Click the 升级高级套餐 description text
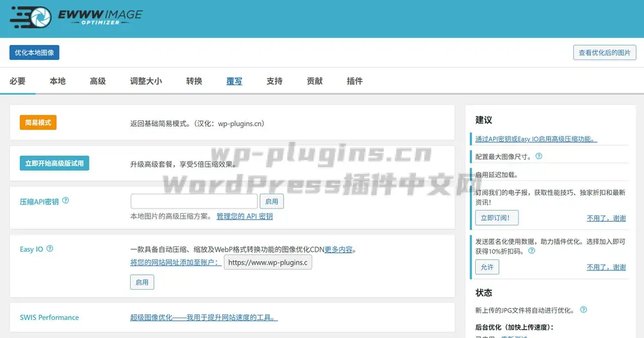 [184, 164]
